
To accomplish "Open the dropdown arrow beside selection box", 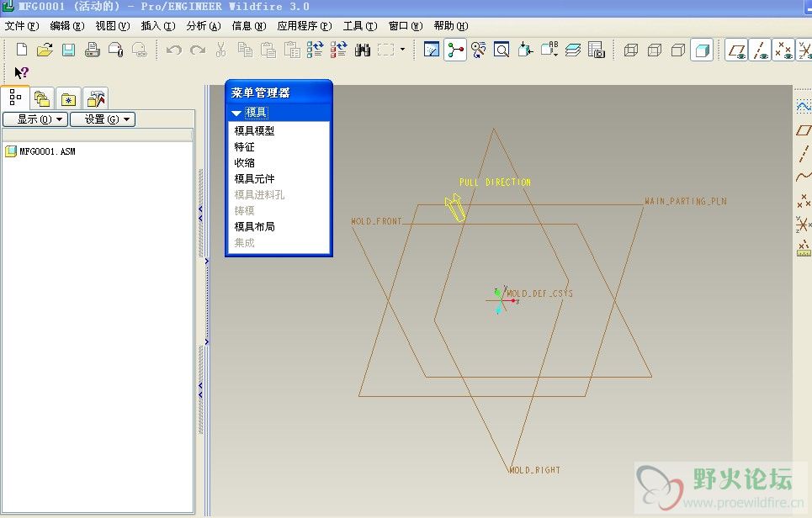I will pyautogui.click(x=402, y=50).
